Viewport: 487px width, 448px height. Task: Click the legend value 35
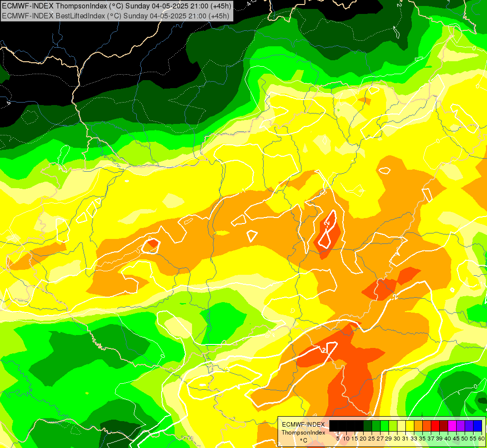[422, 439]
